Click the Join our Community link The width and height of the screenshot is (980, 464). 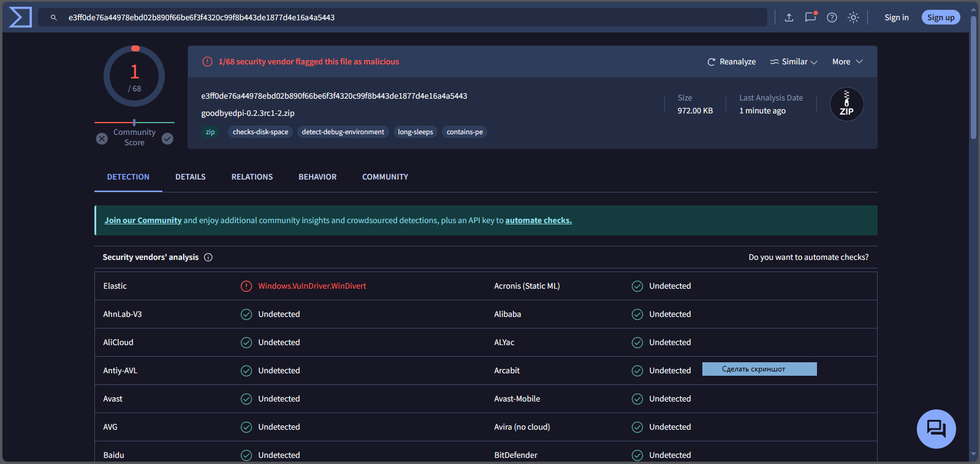point(143,221)
